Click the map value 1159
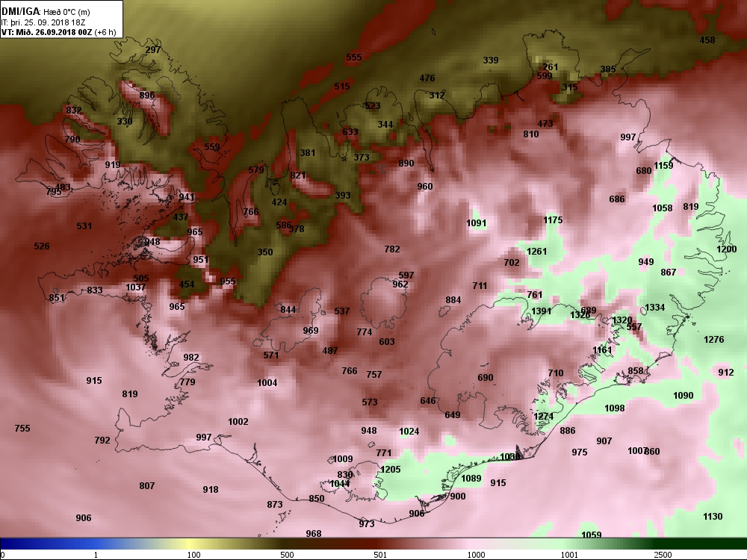Screen dimensions: 747x560 tap(663, 166)
